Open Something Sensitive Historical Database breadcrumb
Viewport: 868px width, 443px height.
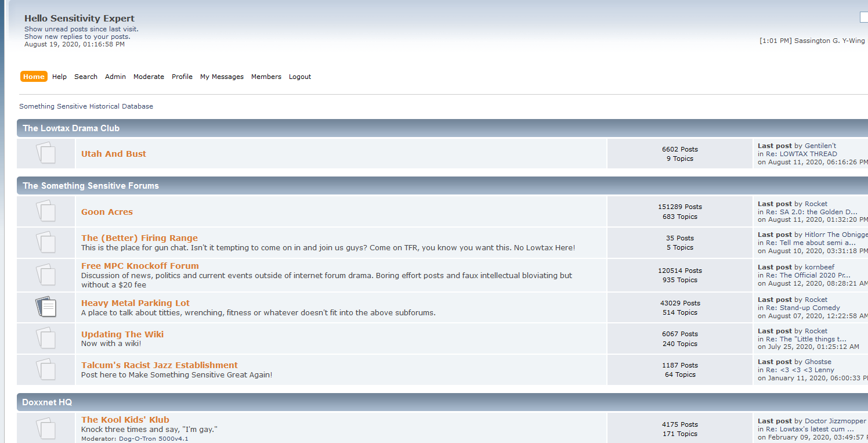coord(86,106)
